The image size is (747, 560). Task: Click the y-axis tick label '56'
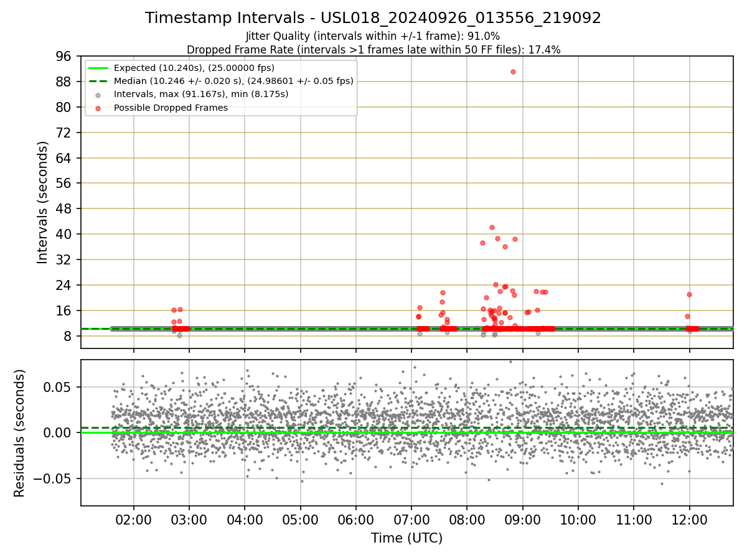tap(64, 184)
